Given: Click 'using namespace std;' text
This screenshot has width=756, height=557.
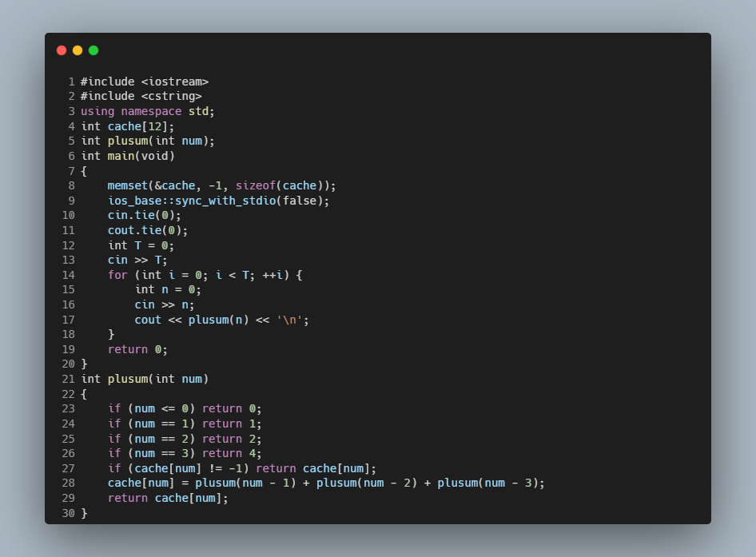Looking at the screenshot, I should [x=148, y=111].
